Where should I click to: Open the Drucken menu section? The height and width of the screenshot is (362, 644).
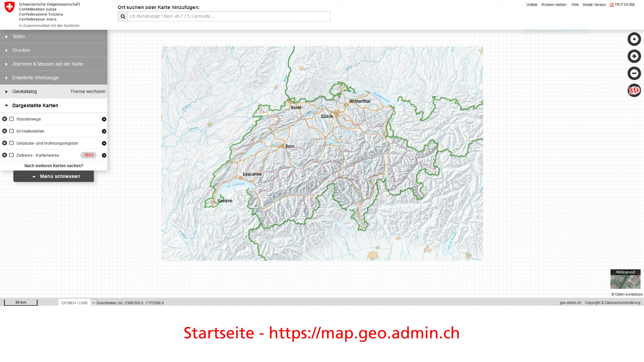click(21, 50)
